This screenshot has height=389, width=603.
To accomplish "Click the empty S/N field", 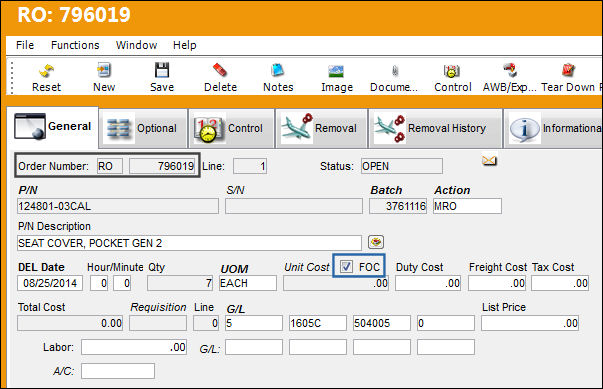I will tap(294, 206).
